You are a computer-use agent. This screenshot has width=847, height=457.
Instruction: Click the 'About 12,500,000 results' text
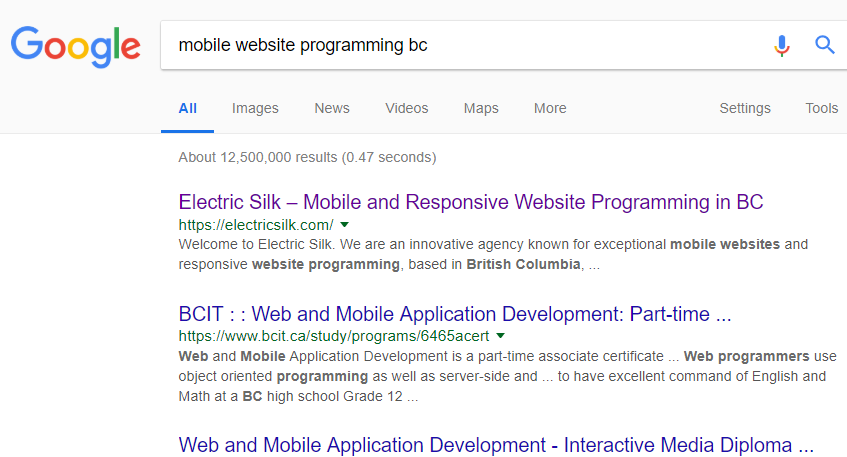[x=307, y=157]
